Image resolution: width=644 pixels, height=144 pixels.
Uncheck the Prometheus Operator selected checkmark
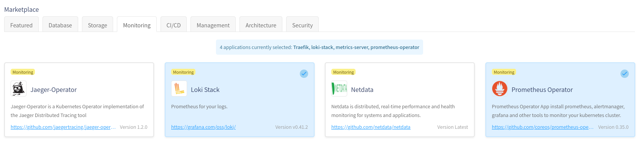[625, 74]
